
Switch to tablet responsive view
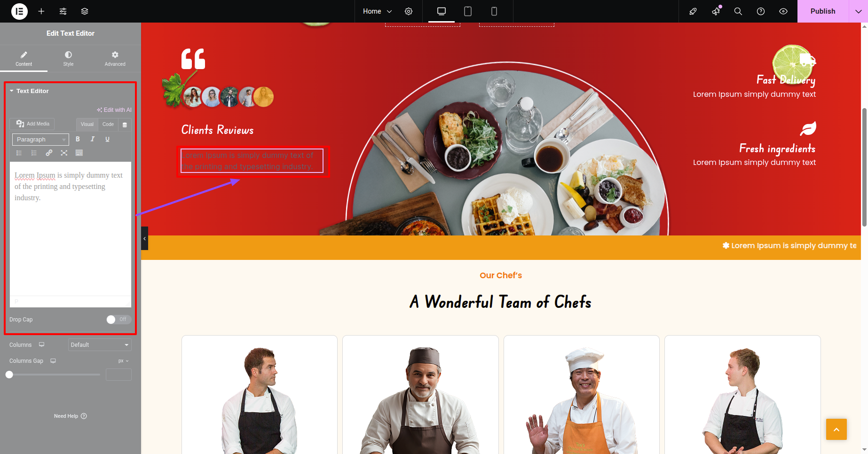pyautogui.click(x=468, y=11)
